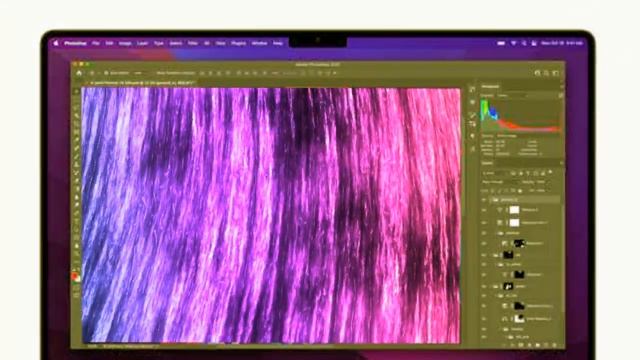The width and height of the screenshot is (640, 360).
Task: Toggle Show Transform Controls checkbox
Action: click(x=154, y=73)
